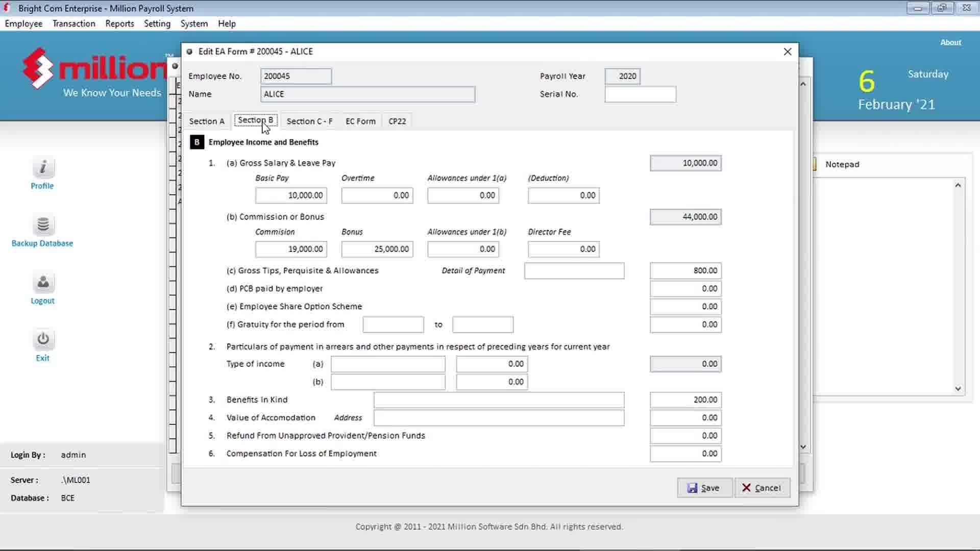Click the Gratuity period to date field
This screenshot has height=551, width=980.
(483, 324)
